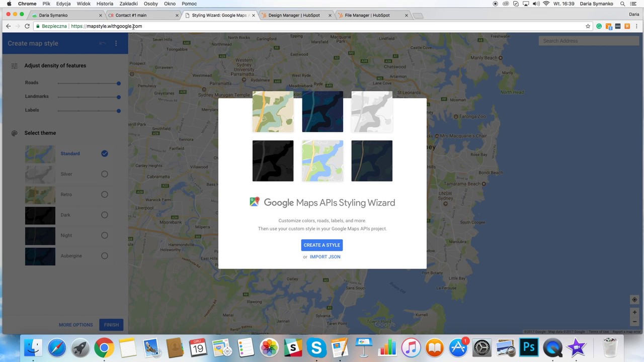Select the Silver theme radio button

pos(105,174)
